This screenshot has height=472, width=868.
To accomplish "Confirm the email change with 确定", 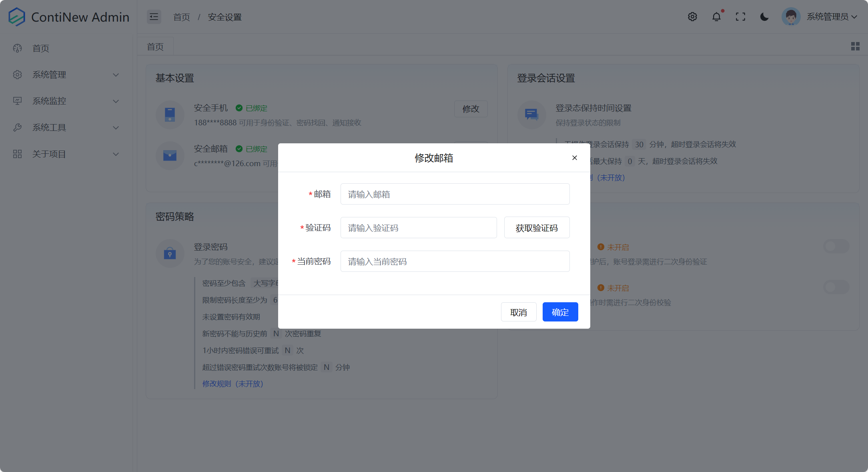I will click(560, 312).
